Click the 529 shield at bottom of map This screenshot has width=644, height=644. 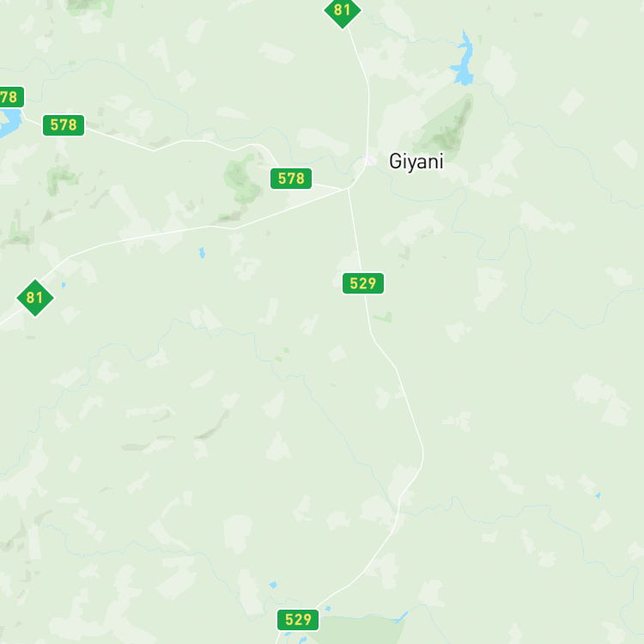point(298,619)
